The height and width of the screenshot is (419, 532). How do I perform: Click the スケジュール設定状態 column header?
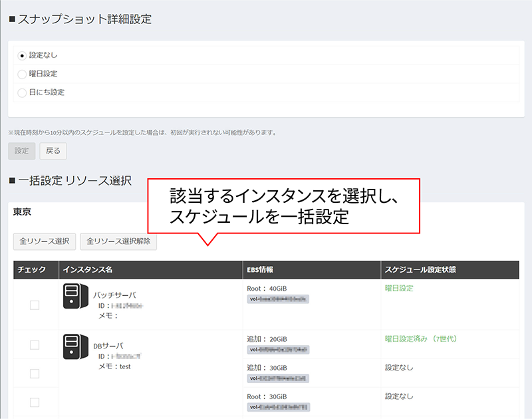click(420, 270)
